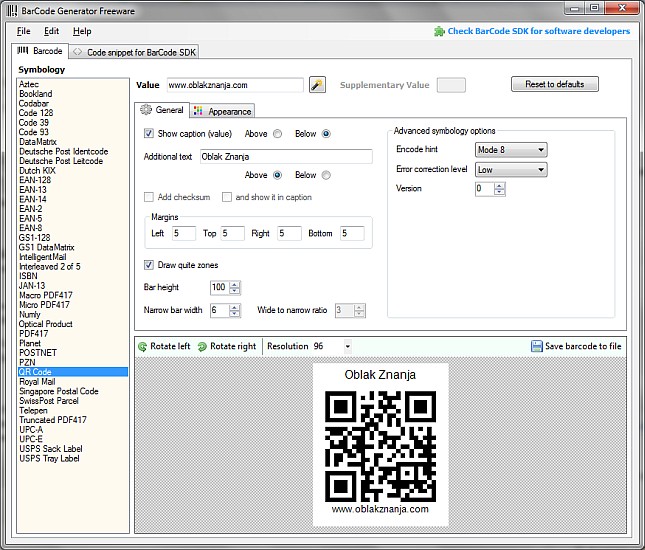The width and height of the screenshot is (645, 550).
Task: Click the application icon in title bar
Action: pyautogui.click(x=12, y=10)
